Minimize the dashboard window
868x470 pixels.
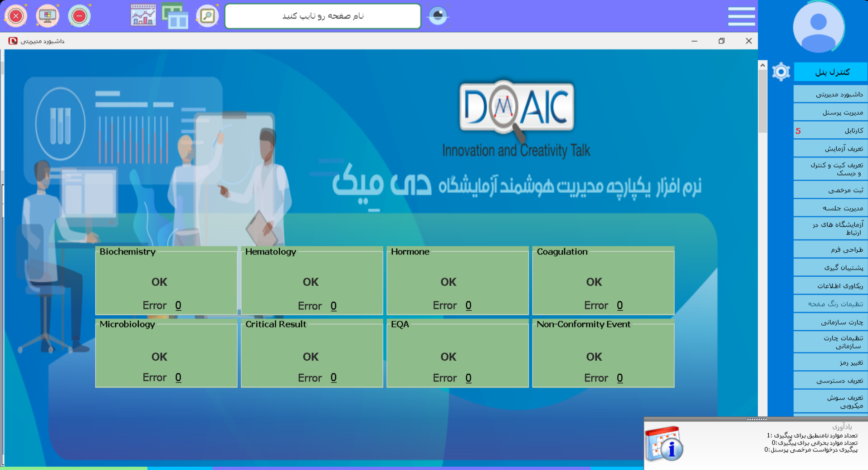click(694, 41)
